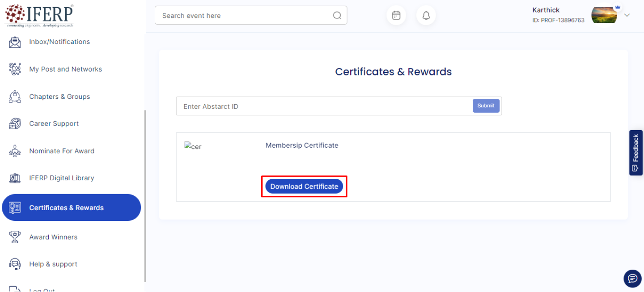Click the profile picture thumbnail
This screenshot has width=644, height=292.
(604, 15)
